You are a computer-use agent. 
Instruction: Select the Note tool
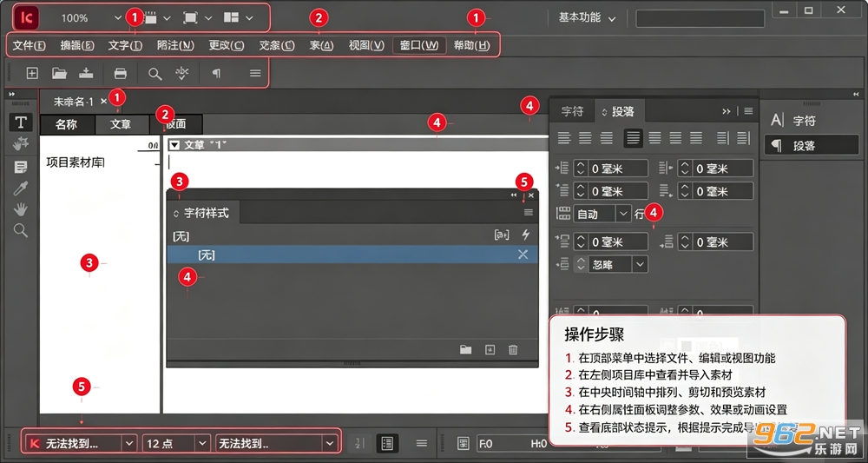pos(21,168)
